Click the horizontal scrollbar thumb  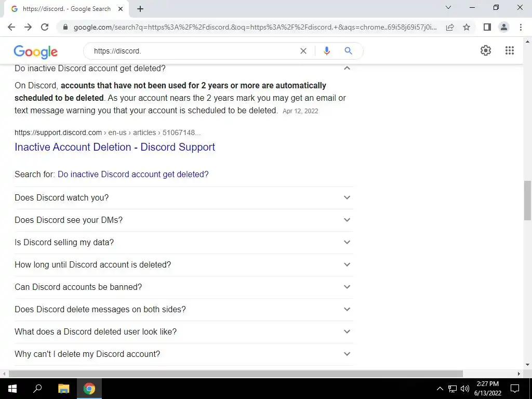[236, 374]
